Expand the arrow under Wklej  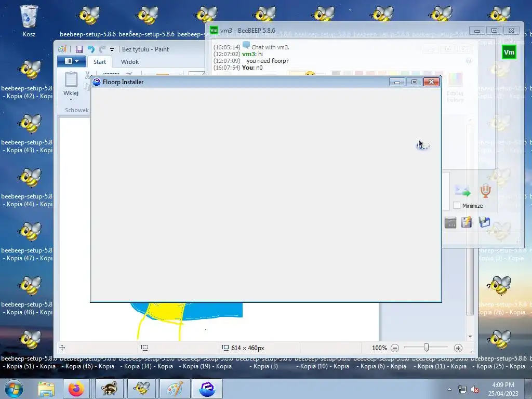click(71, 99)
